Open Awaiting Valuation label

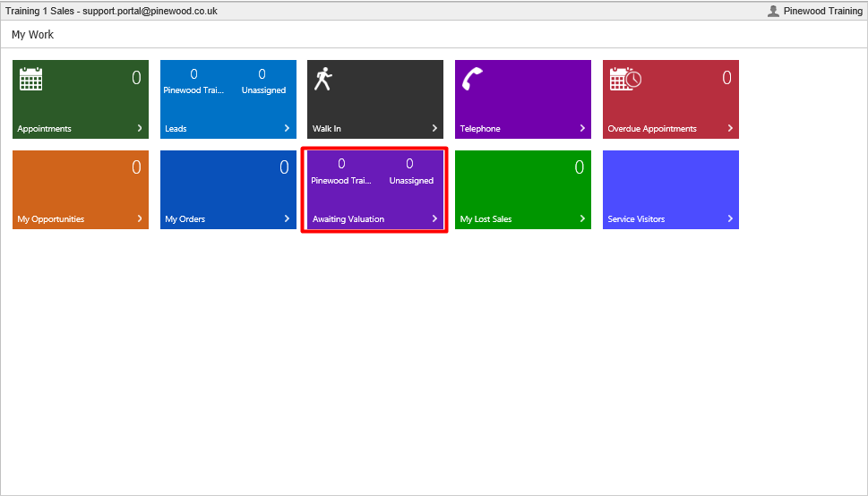point(348,218)
